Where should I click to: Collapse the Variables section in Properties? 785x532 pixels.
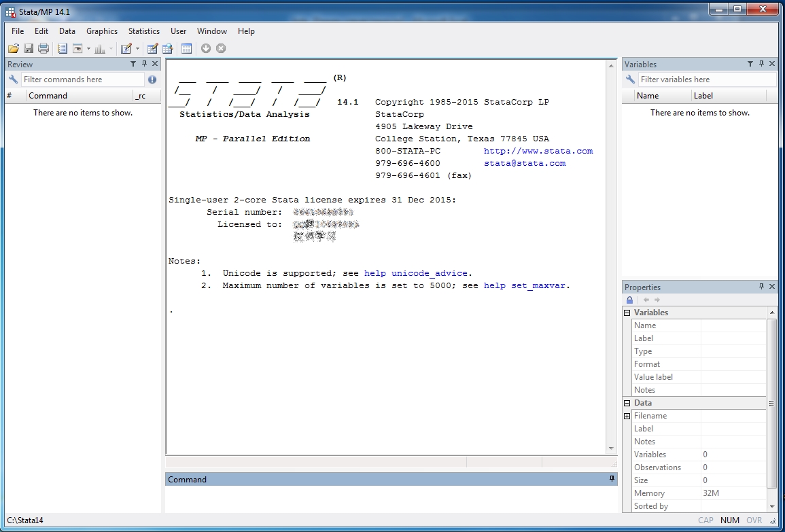(x=627, y=313)
